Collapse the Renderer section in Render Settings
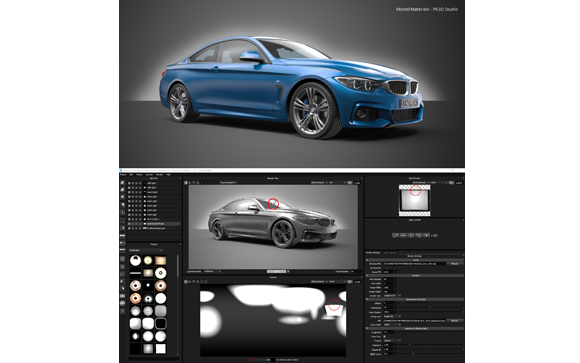 pyautogui.click(x=367, y=275)
